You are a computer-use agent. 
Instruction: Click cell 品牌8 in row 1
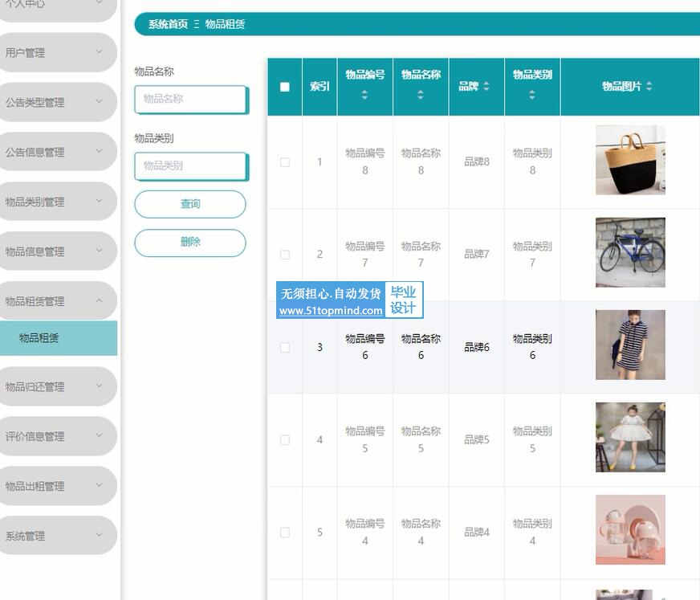click(x=477, y=161)
